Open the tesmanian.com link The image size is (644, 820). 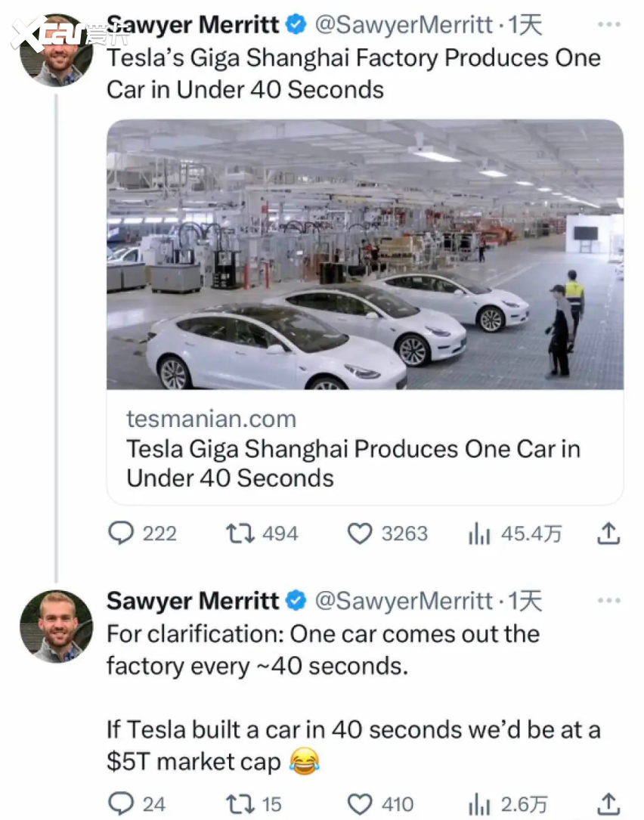click(x=211, y=419)
